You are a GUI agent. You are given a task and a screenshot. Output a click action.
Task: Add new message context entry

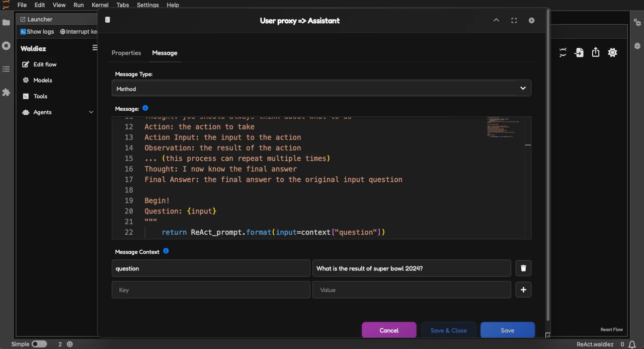523,290
